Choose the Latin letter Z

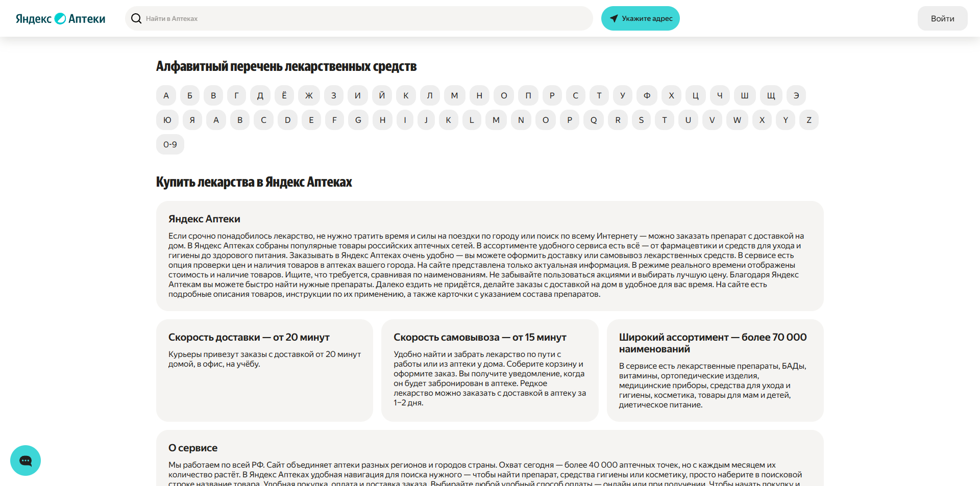point(808,120)
